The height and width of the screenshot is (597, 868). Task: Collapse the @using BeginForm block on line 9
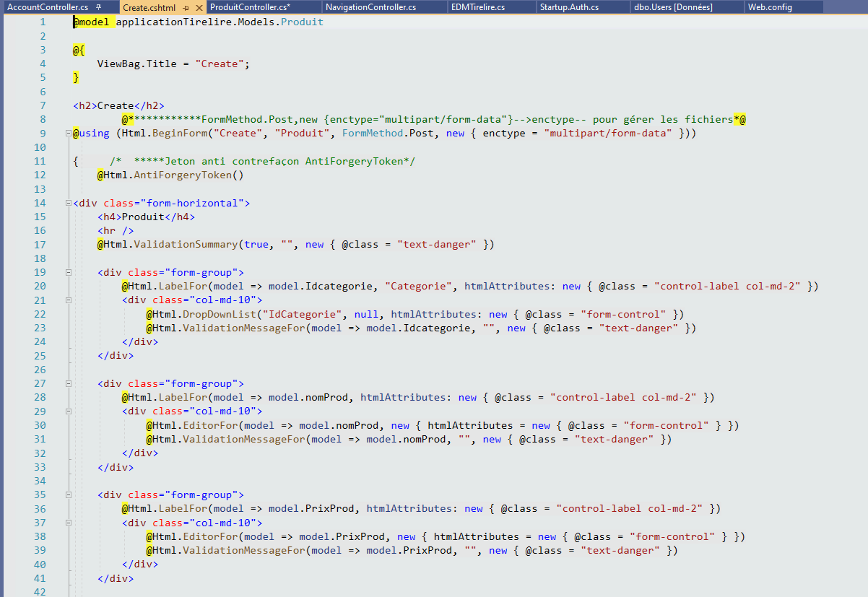coord(68,134)
